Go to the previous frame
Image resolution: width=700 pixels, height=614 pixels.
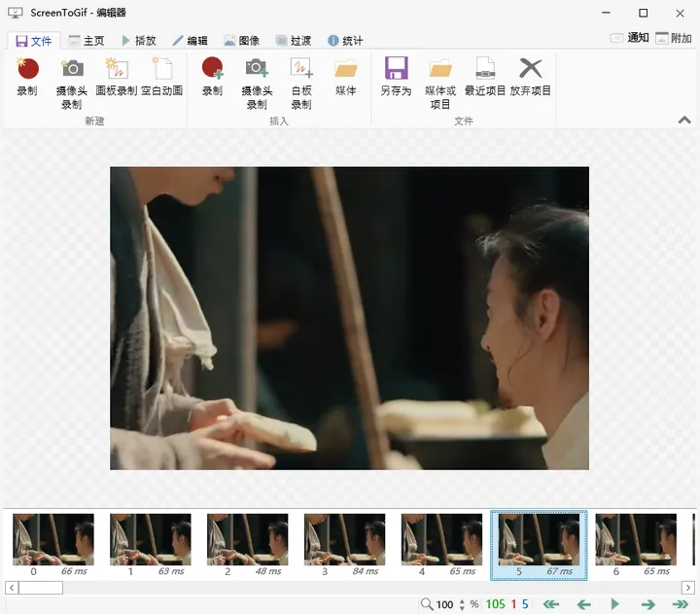[583, 604]
